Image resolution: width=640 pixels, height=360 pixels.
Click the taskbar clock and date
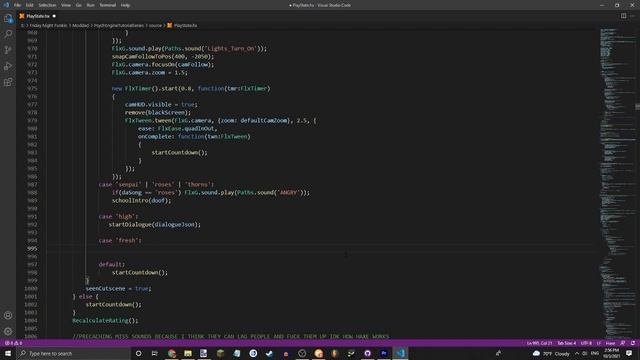coord(611,353)
